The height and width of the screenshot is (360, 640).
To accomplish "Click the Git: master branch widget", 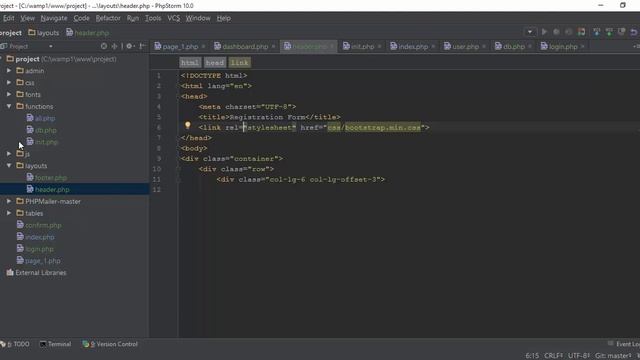I will pyautogui.click(x=613, y=356).
